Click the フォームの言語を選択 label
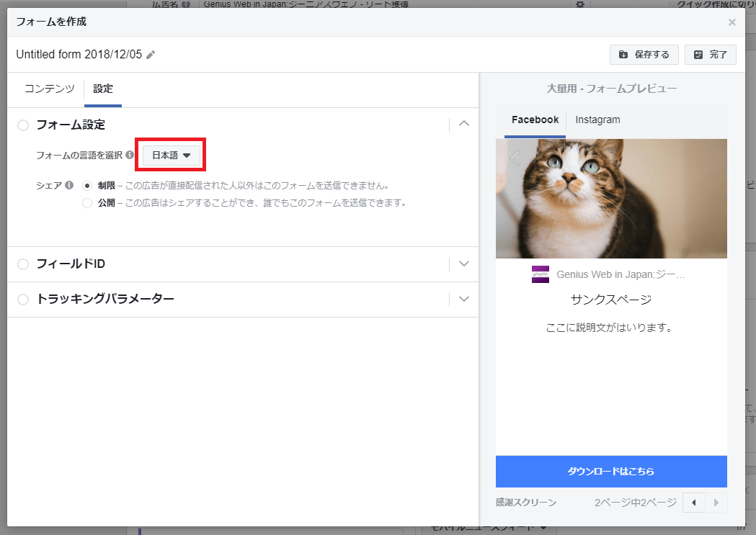 point(79,155)
